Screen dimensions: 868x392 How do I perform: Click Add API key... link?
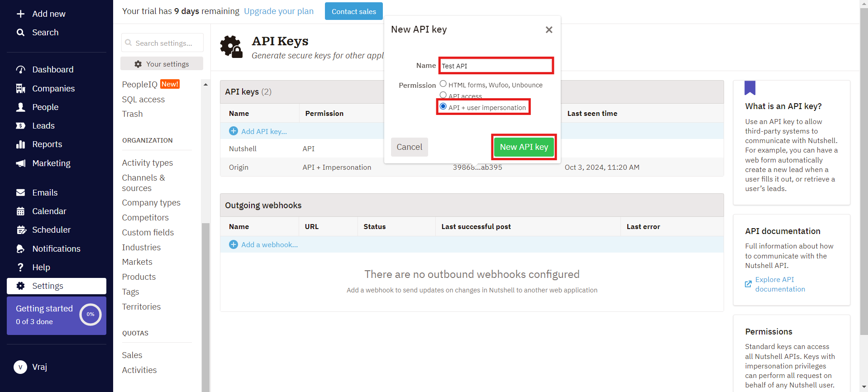point(264,131)
